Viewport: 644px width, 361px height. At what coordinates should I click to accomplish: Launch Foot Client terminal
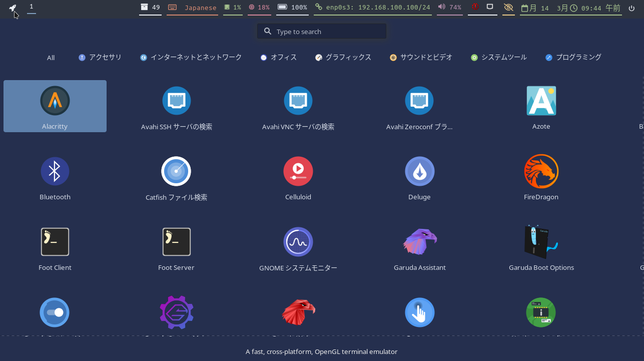[x=55, y=247]
